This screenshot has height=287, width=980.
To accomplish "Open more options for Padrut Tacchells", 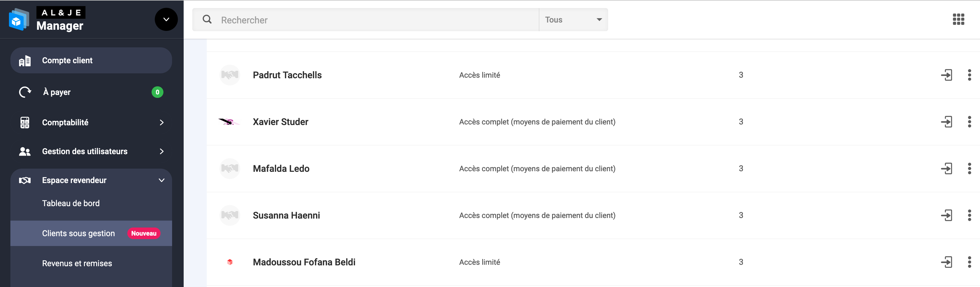I will point(969,75).
